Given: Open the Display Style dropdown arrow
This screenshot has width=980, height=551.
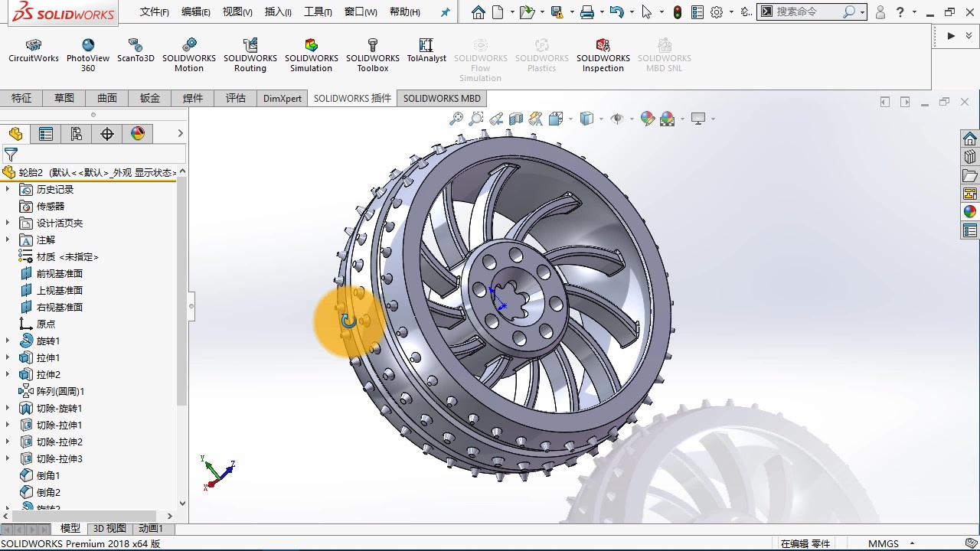Looking at the screenshot, I should [x=601, y=119].
